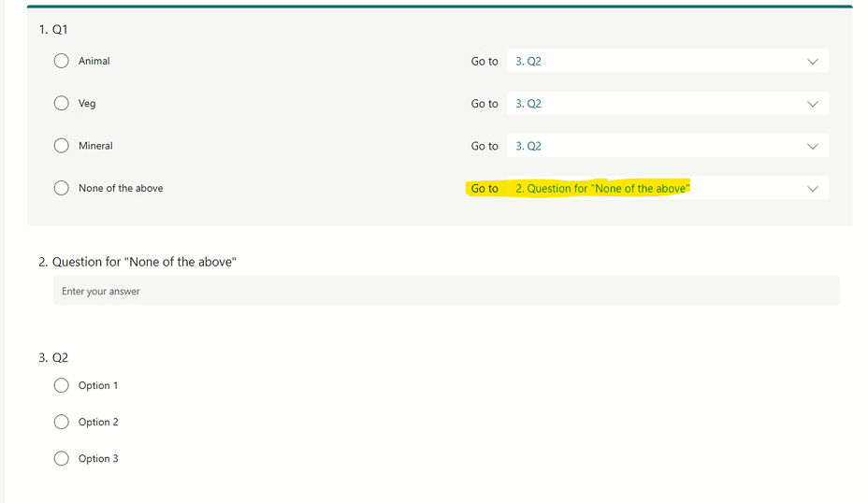The image size is (868, 503).
Task: Click the Enter your answer text field
Action: (446, 291)
